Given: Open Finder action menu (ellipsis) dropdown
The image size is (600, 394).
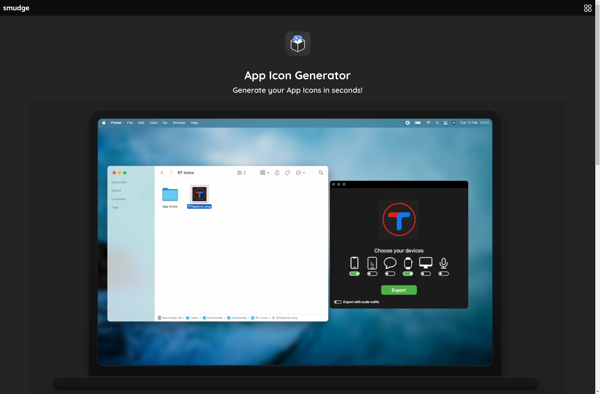Looking at the screenshot, I should [x=300, y=173].
